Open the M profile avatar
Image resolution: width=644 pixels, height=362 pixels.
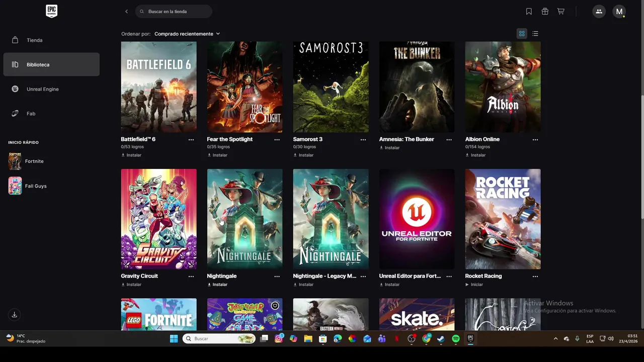(619, 11)
